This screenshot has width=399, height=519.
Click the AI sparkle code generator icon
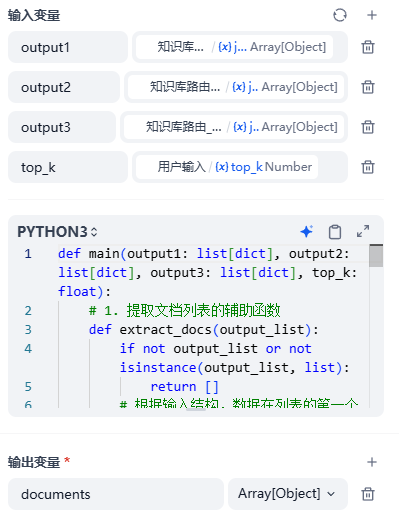coord(307,231)
